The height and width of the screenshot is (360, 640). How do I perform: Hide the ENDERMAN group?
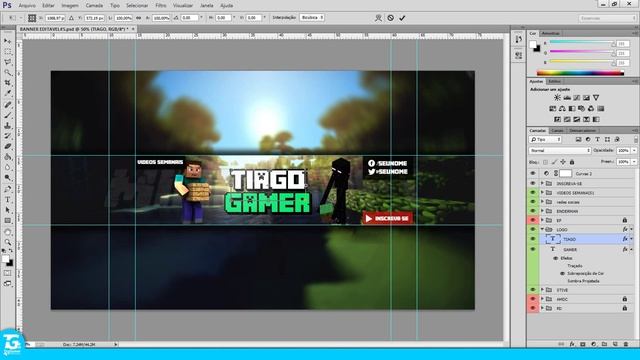coord(533,211)
